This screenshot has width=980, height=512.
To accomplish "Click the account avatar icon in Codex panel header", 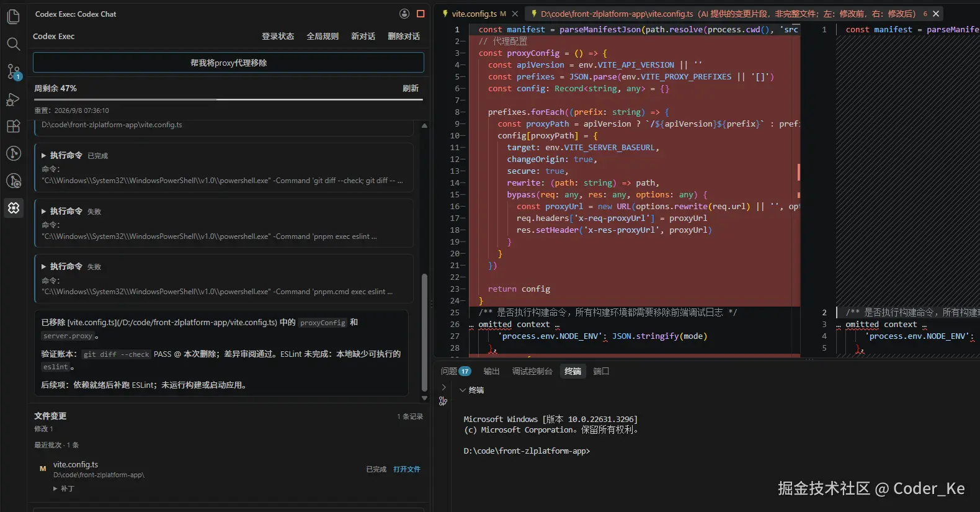I will click(x=404, y=14).
